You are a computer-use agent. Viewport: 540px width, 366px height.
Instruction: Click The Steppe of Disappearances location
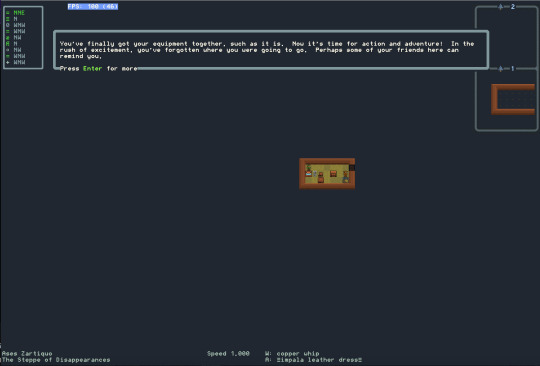pyautogui.click(x=56, y=360)
